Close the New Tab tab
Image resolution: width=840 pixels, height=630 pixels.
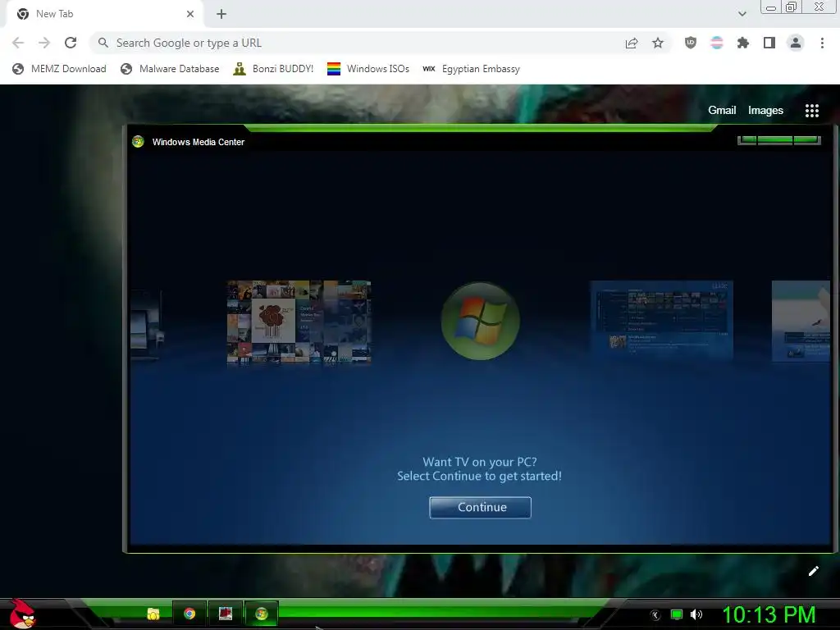[190, 14]
